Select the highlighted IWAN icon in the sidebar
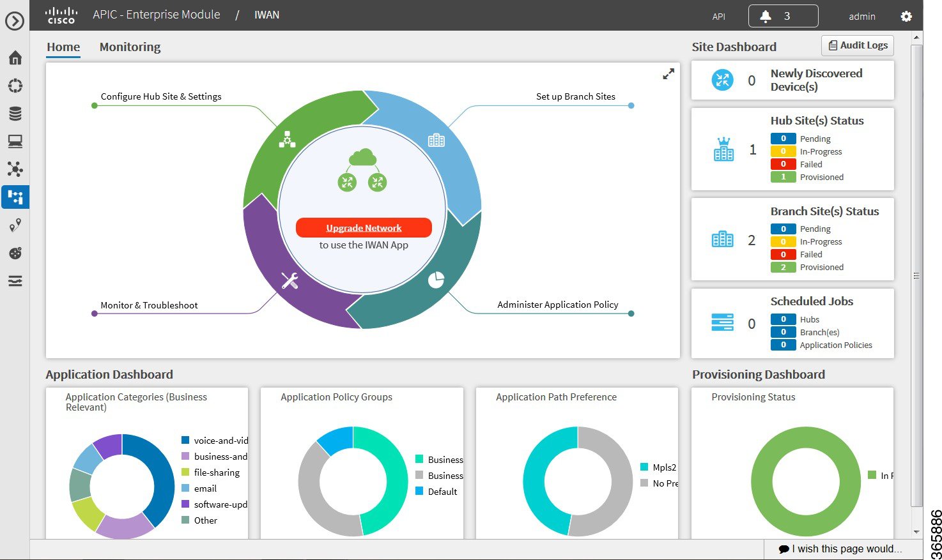The width and height of the screenshot is (942, 560). (15, 197)
